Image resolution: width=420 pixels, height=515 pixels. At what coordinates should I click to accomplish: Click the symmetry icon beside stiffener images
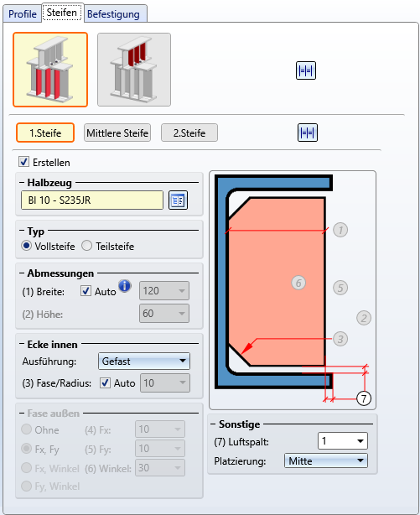pyautogui.click(x=306, y=70)
